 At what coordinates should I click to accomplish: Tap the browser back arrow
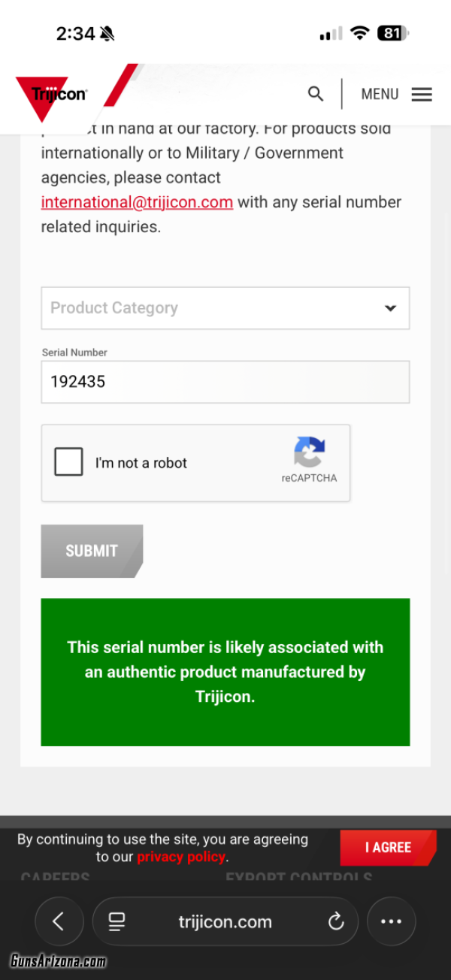59,921
